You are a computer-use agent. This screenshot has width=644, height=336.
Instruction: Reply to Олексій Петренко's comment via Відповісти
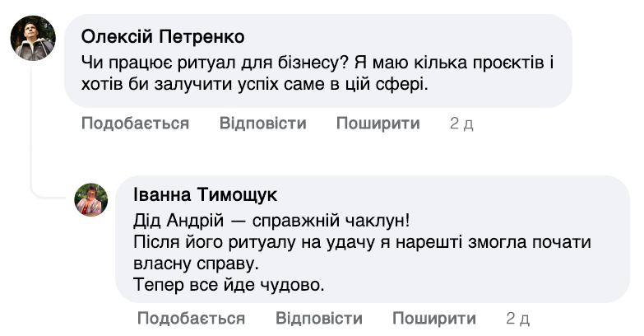click(x=262, y=124)
